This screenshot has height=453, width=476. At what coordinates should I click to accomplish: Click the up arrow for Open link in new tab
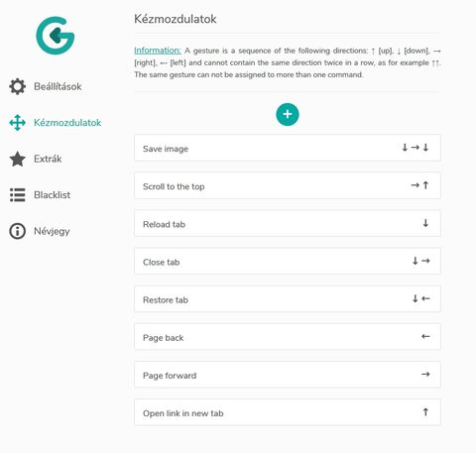pos(425,412)
